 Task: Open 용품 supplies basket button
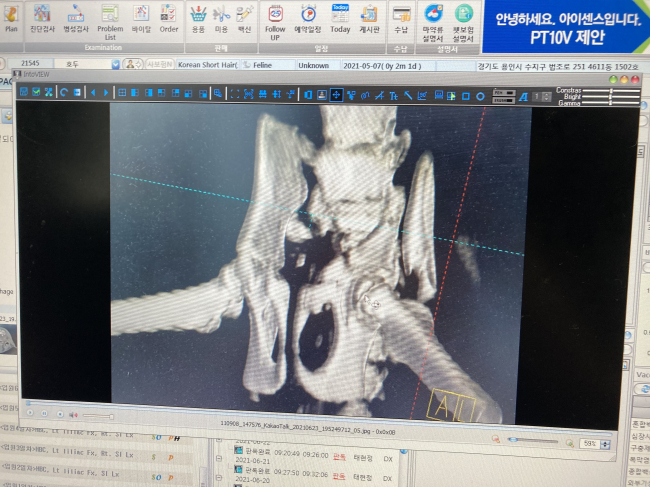click(198, 19)
